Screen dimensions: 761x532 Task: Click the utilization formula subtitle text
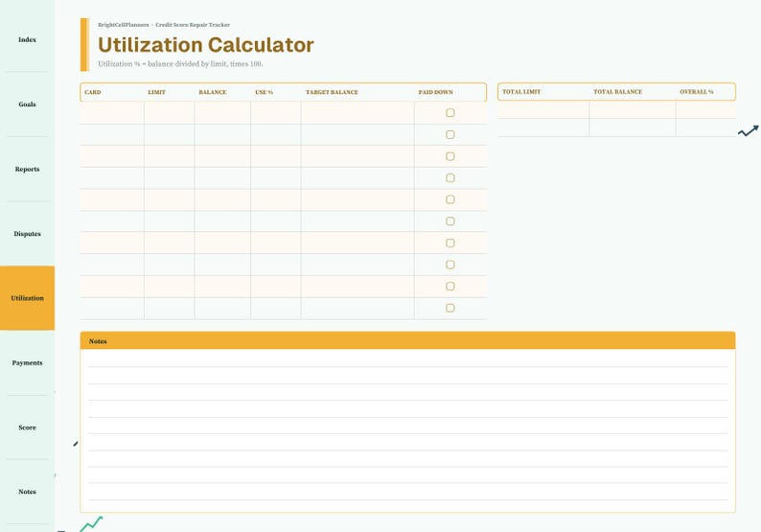click(x=180, y=64)
